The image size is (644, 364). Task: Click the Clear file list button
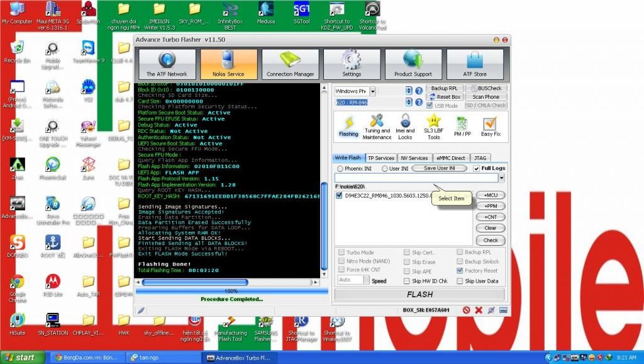(x=491, y=228)
